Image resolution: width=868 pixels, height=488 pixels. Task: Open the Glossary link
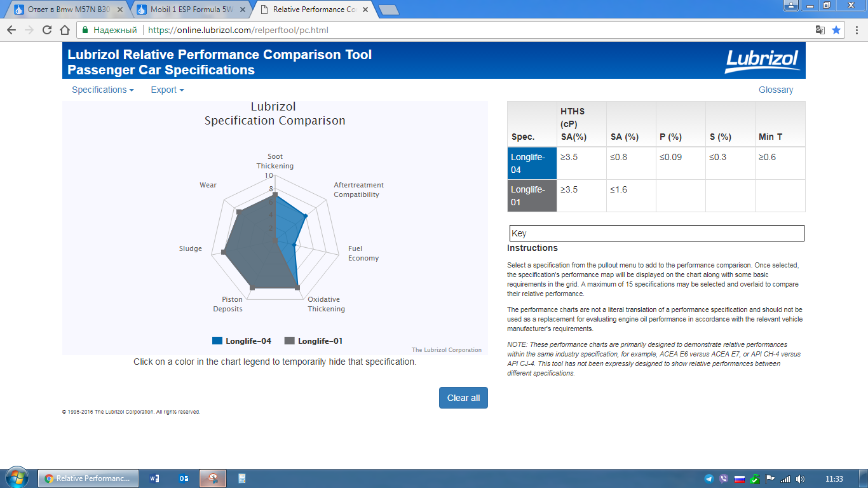pos(776,90)
